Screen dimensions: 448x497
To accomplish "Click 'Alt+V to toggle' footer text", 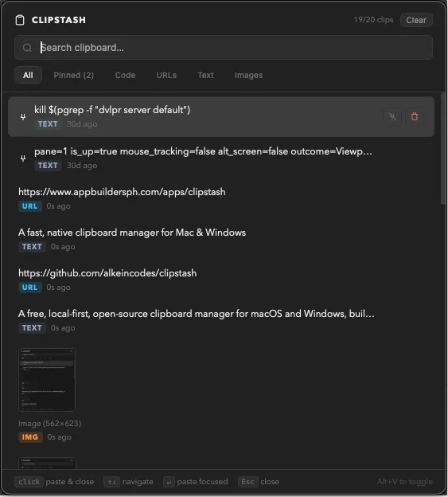I will (404, 482).
